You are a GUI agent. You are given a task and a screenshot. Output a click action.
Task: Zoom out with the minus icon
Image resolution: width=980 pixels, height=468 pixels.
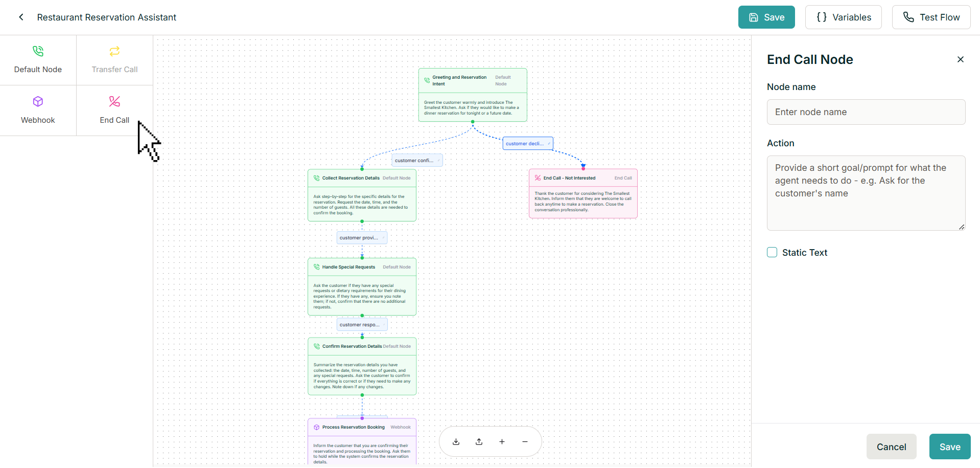tap(525, 442)
